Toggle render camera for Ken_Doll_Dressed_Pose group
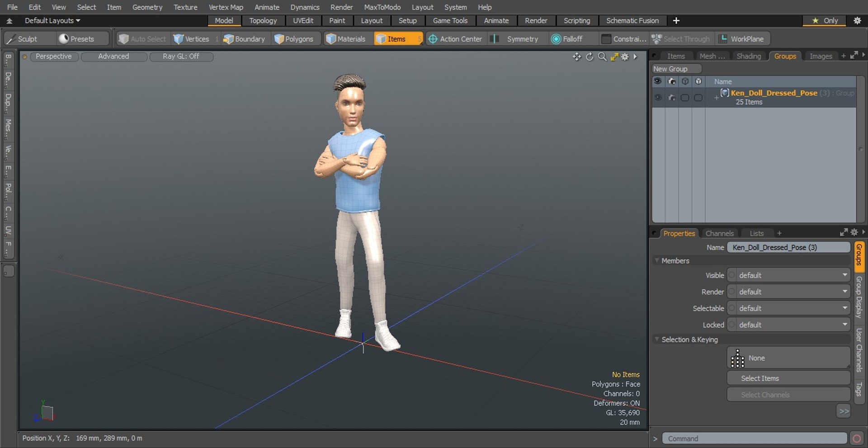This screenshot has height=448, width=868. click(x=671, y=98)
